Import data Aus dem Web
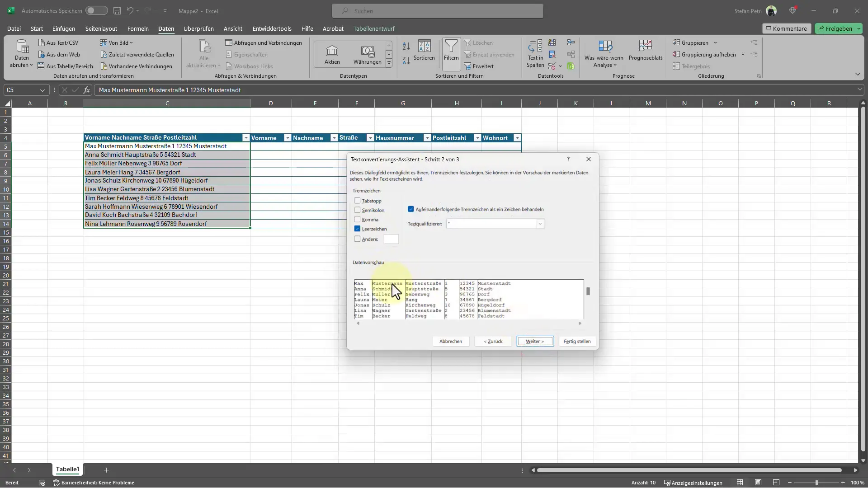Screen dimensions: 868x488 (x=59, y=55)
